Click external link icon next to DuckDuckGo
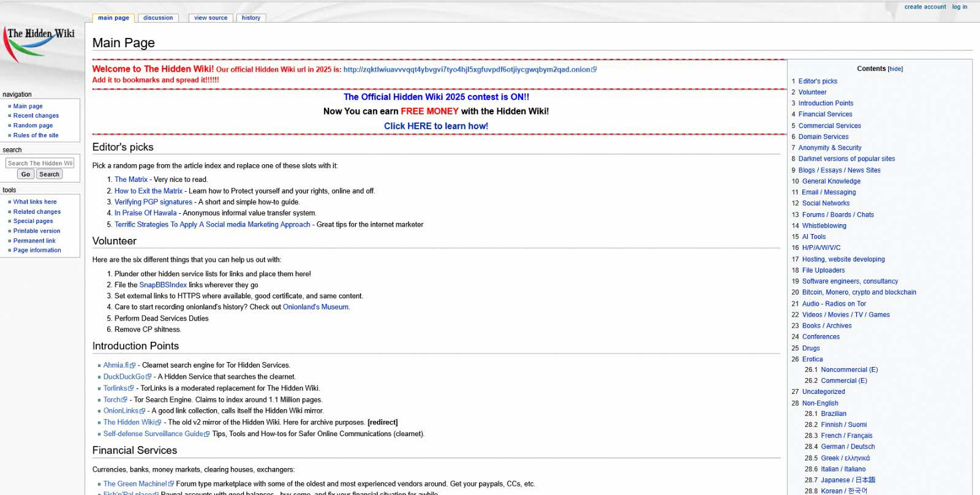 pyautogui.click(x=149, y=377)
